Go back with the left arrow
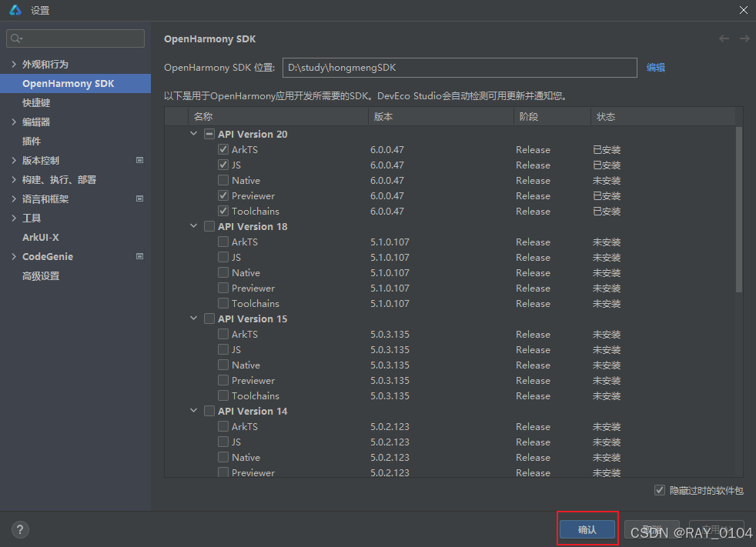 coord(724,38)
